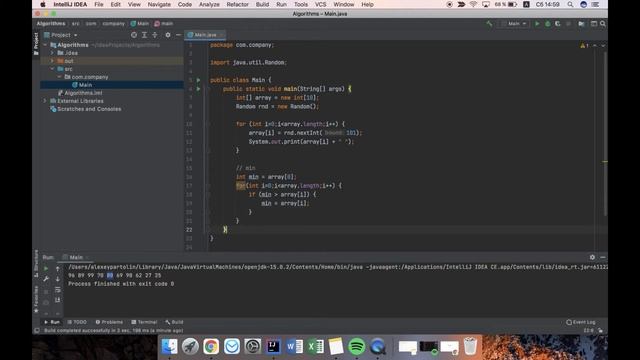Collapse the com.company package
This screenshot has height=360, width=640.
pos(60,77)
